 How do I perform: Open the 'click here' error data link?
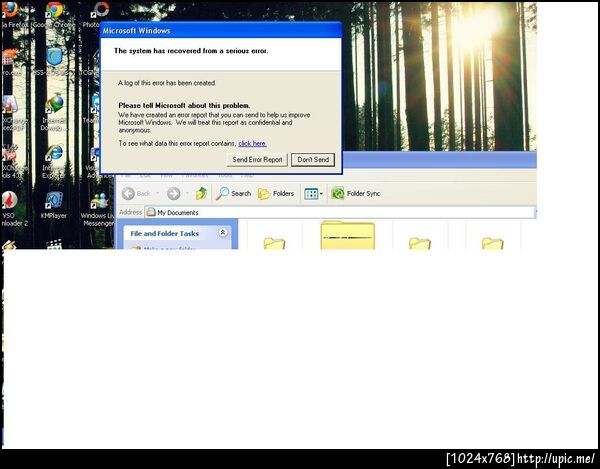coord(253,143)
